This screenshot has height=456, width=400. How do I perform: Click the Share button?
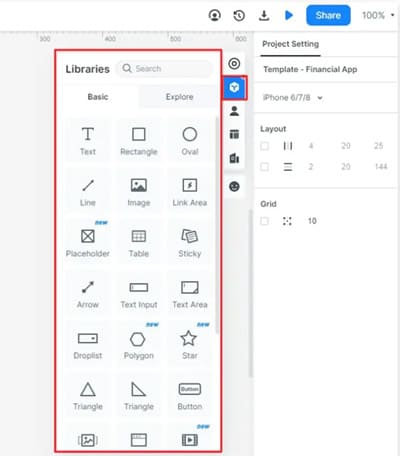pos(328,15)
